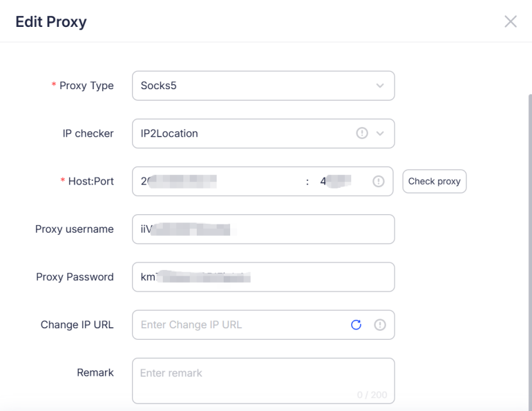Focus the host address input
This screenshot has width=532, height=411.
coord(219,181)
